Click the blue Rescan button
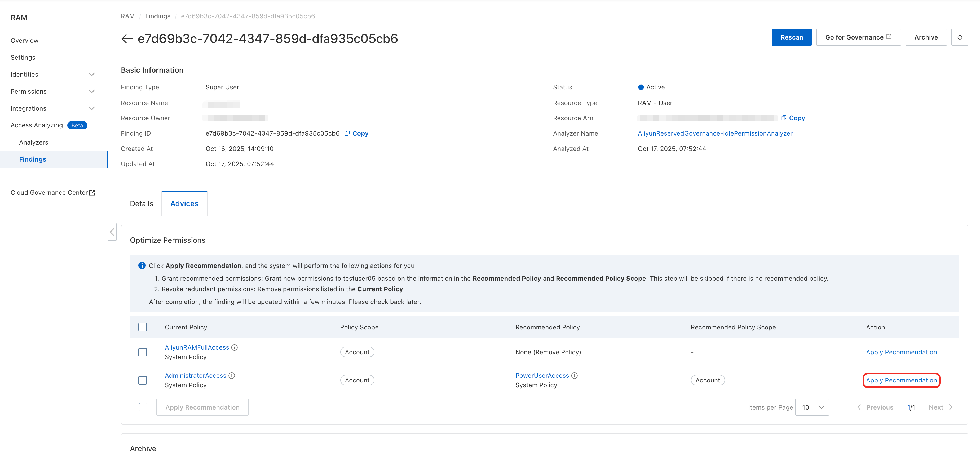Viewport: 980px width, 461px height. click(791, 37)
